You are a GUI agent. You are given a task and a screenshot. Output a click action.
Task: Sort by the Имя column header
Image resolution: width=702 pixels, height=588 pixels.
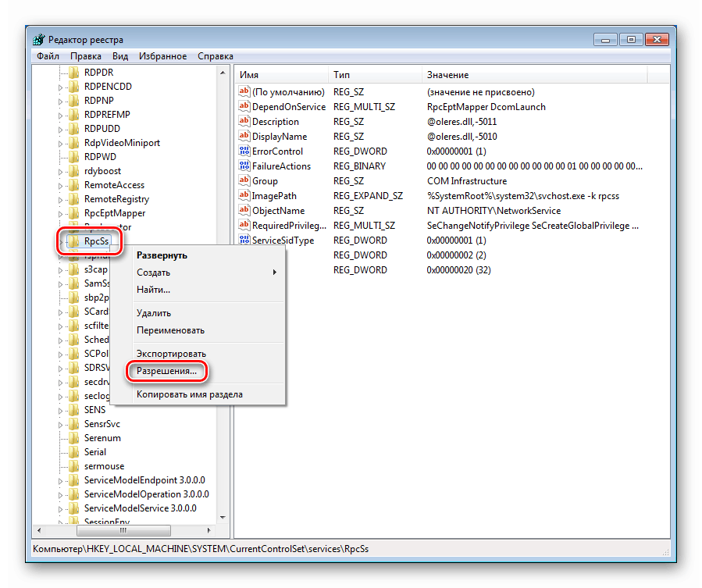[282, 75]
